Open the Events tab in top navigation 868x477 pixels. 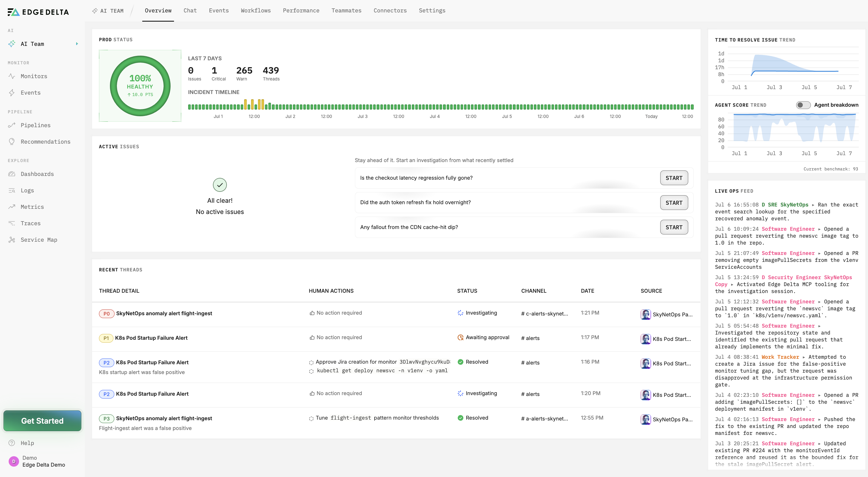[219, 11]
